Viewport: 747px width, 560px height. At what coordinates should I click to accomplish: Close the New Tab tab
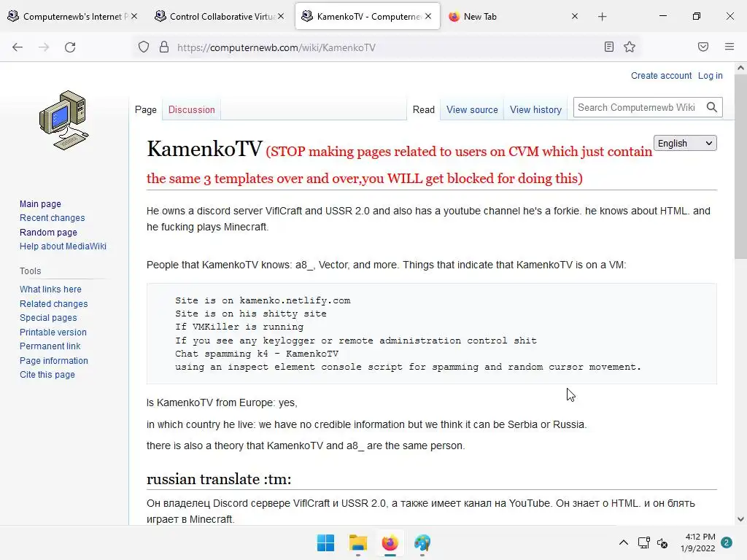575,16
